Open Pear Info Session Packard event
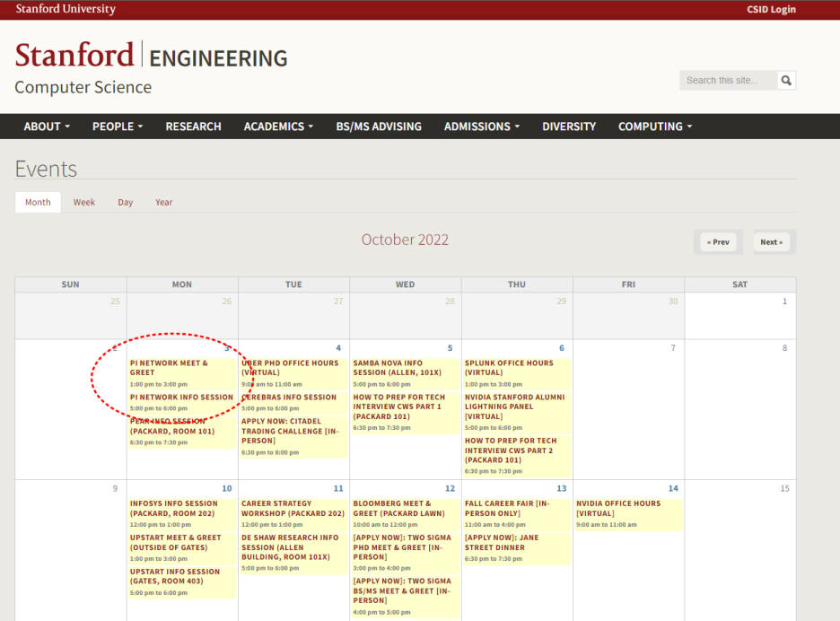 coord(172,426)
